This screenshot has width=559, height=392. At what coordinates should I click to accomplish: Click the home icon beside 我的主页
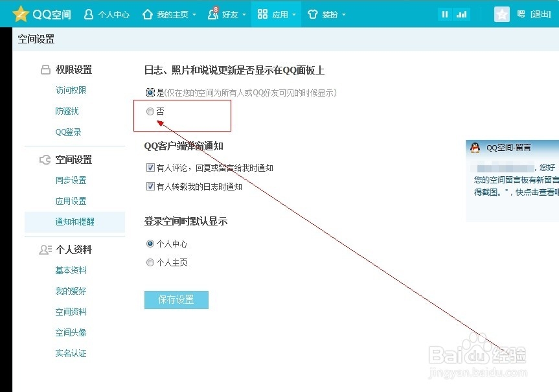click(x=146, y=14)
